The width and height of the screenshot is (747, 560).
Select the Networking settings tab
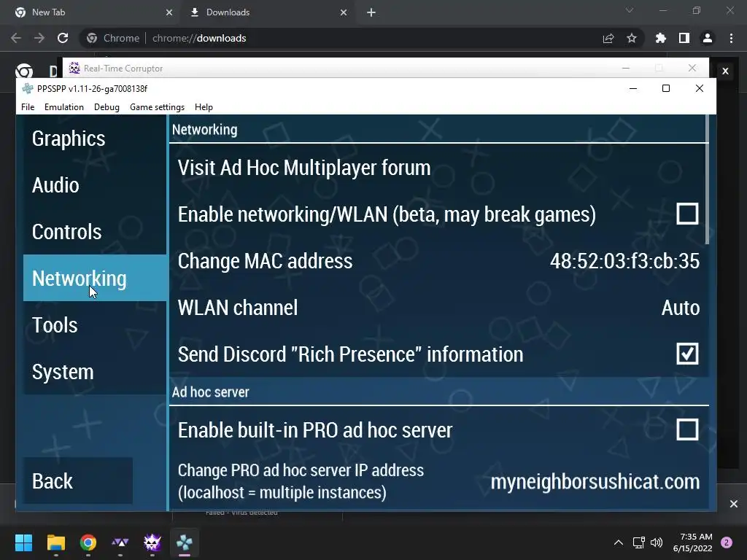coord(95,278)
